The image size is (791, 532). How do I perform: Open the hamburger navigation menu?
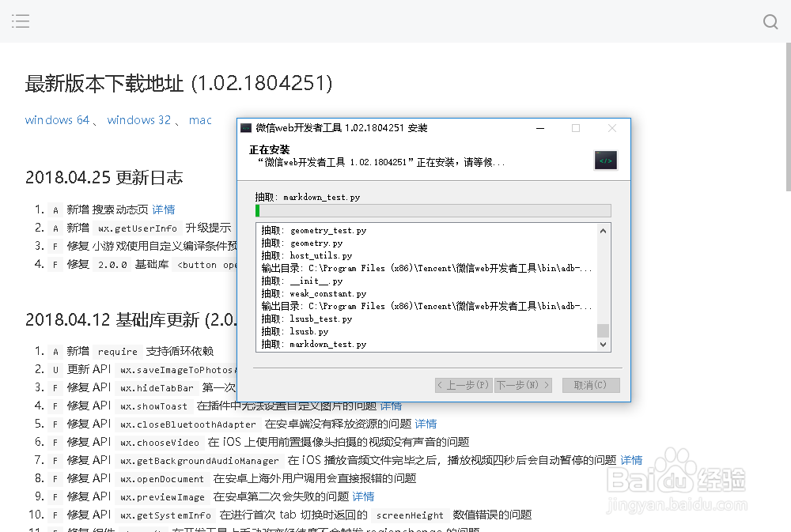pyautogui.click(x=21, y=21)
